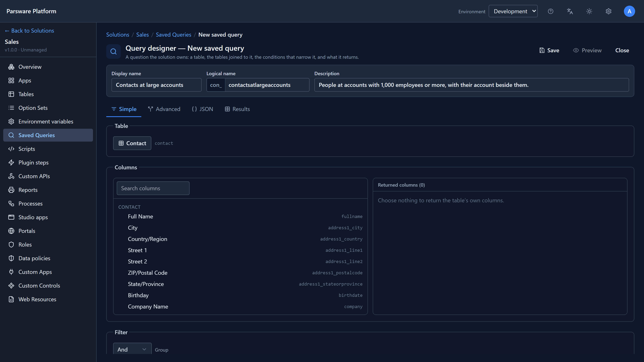Image resolution: width=644 pixels, height=362 pixels.
Task: Open the Environment Development dropdown
Action: (x=513, y=11)
